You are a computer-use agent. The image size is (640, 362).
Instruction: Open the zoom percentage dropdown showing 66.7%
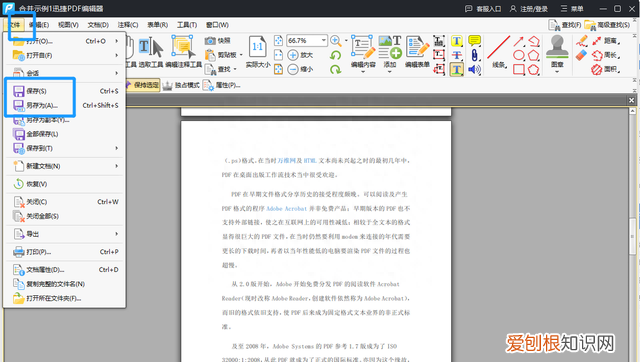323,40
